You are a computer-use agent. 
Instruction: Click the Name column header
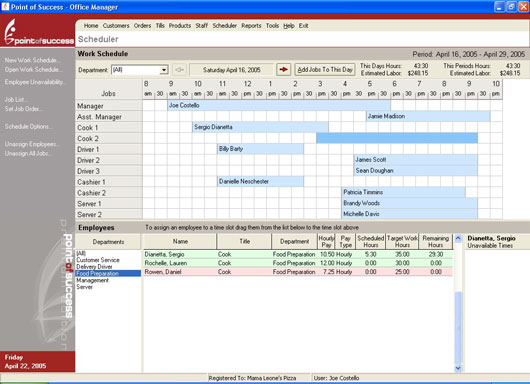pos(180,241)
